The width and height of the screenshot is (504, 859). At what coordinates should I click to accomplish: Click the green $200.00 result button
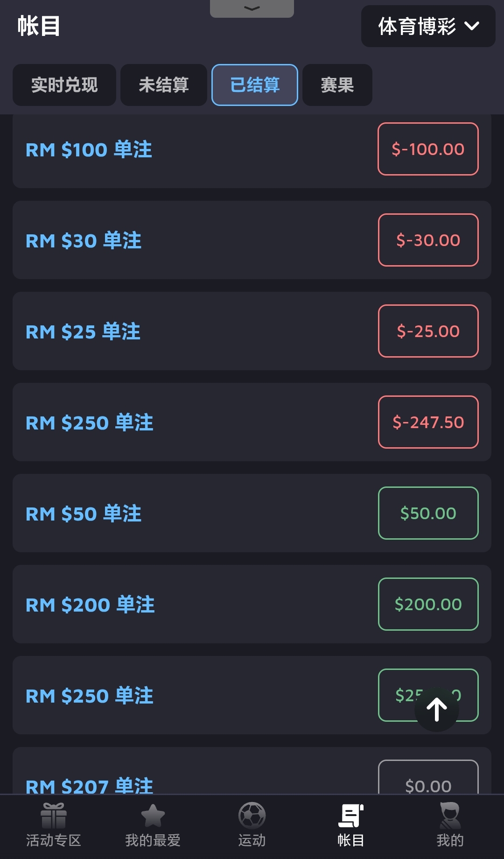point(428,604)
